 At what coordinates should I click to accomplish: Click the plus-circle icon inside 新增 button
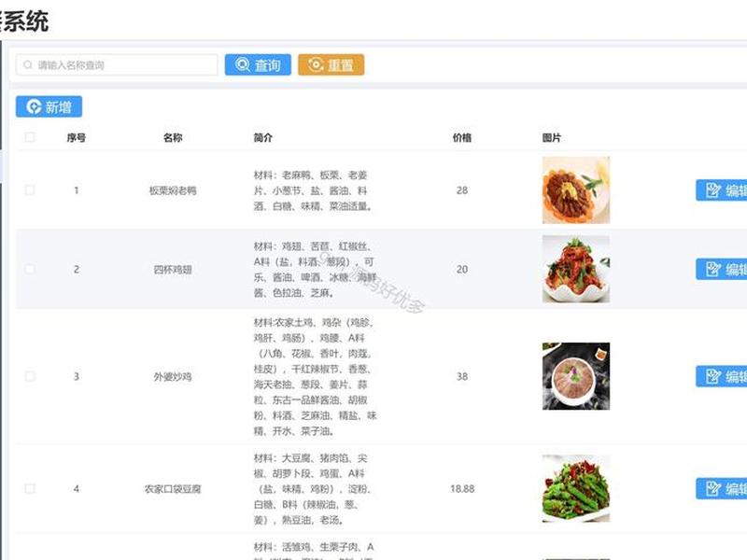(x=34, y=106)
